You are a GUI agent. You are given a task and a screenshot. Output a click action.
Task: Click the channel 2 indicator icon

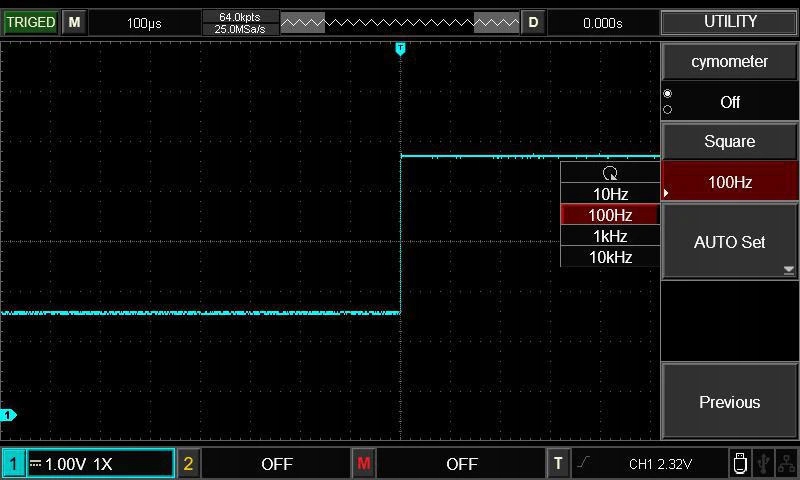[x=188, y=464]
